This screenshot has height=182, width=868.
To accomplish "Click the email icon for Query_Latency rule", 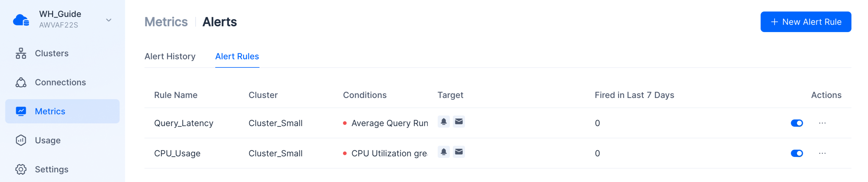I will point(459,122).
